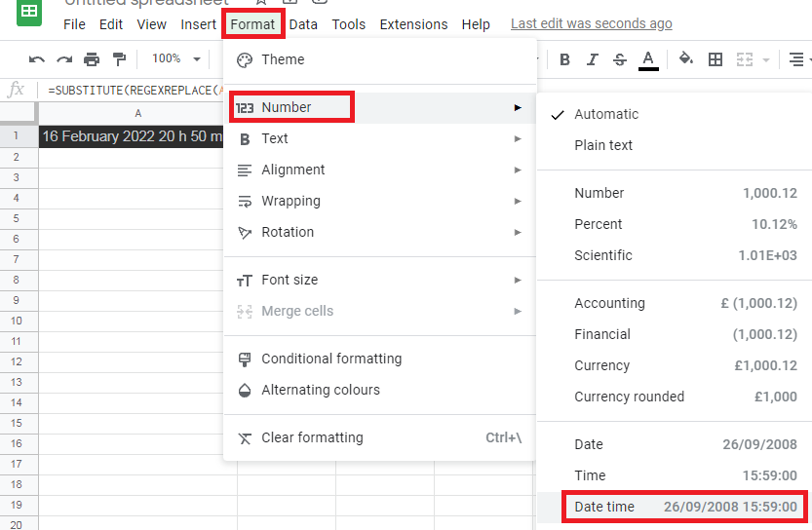Choose Clear formatting
Viewport: 812px width, 530px height.
tap(379, 437)
